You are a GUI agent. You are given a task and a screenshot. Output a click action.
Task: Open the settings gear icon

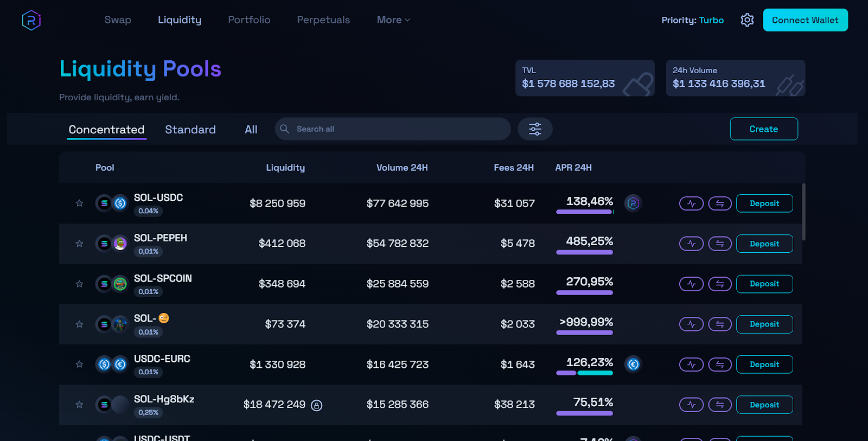(x=747, y=20)
